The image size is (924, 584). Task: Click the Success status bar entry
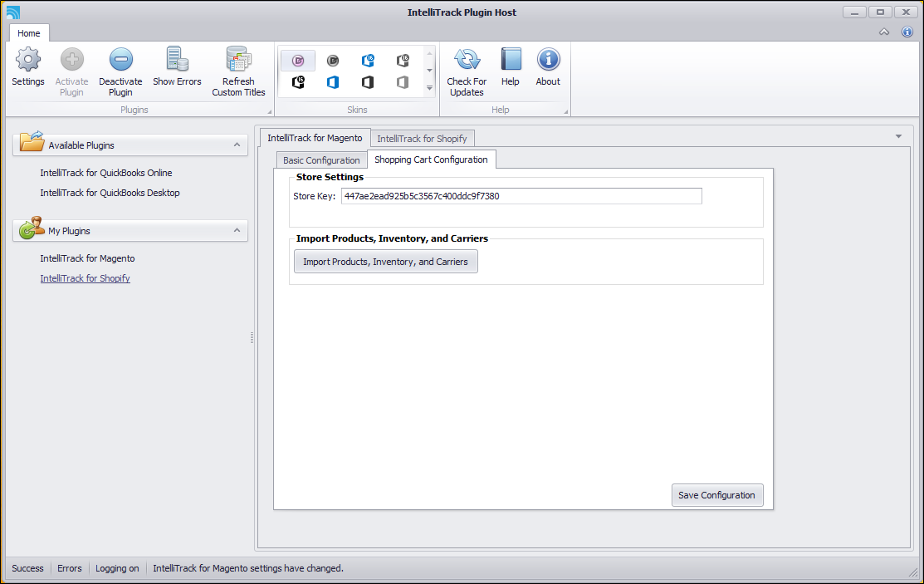click(27, 568)
